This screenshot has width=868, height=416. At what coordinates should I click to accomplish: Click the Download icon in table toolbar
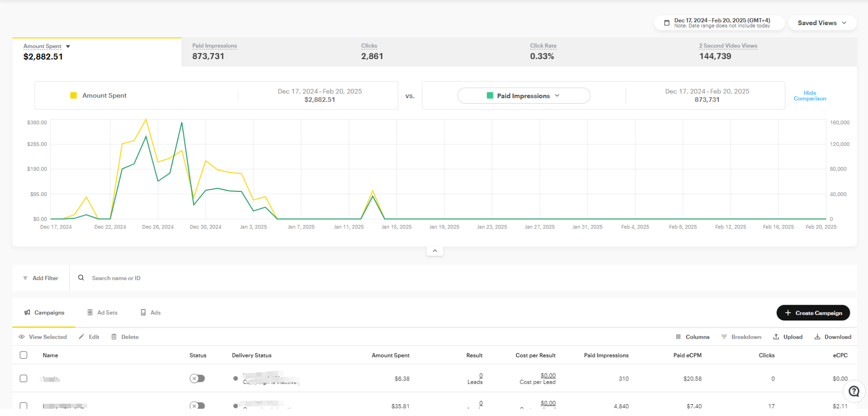pyautogui.click(x=818, y=337)
